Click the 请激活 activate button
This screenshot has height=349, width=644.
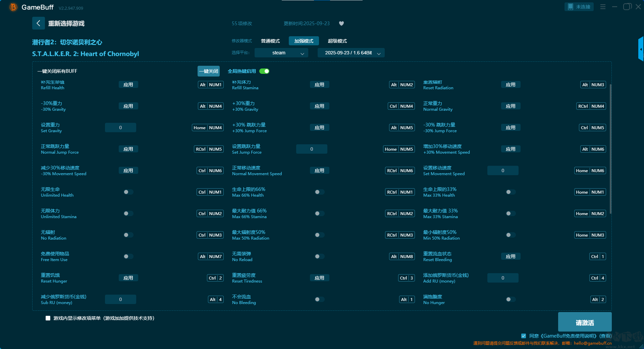pos(585,322)
